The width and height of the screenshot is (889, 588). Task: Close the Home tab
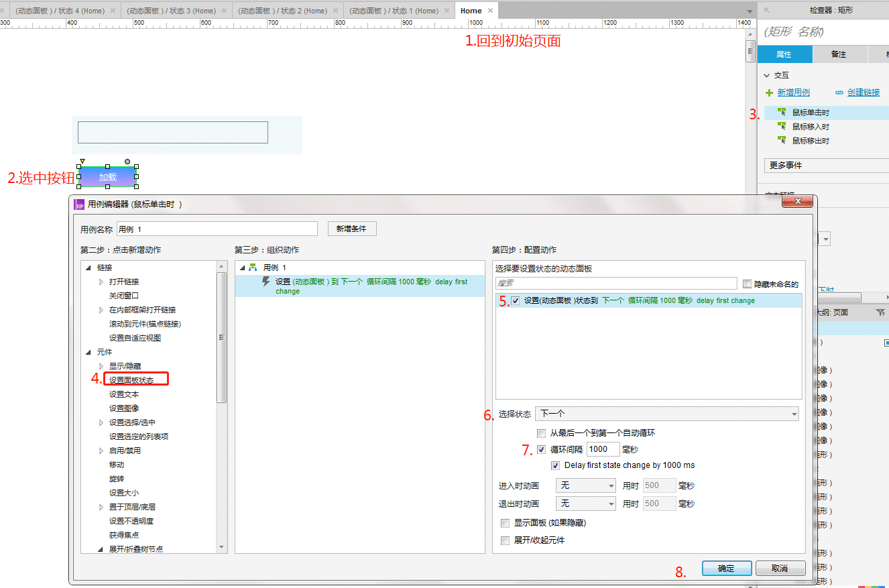pyautogui.click(x=490, y=11)
